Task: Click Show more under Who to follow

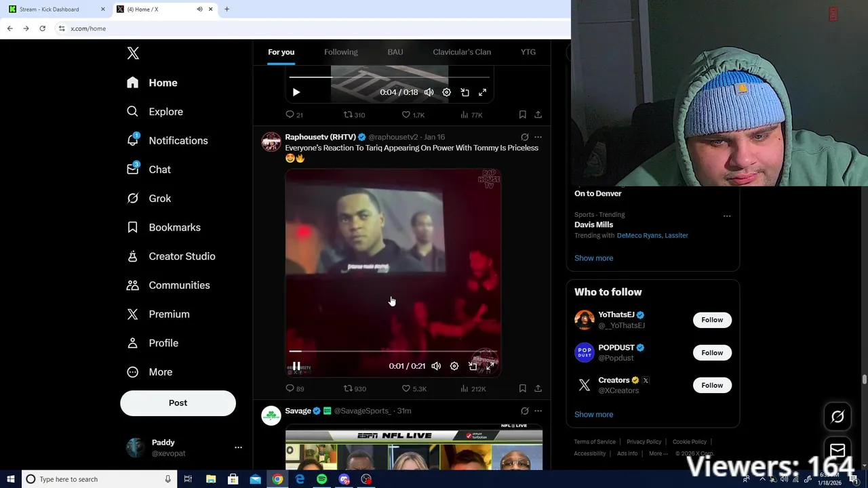Action: pos(593,415)
